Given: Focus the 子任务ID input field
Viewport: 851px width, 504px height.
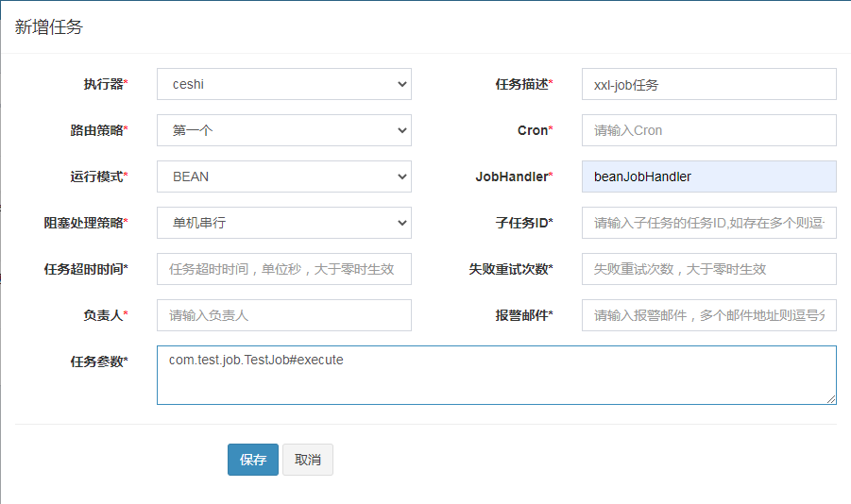Looking at the screenshot, I should (708, 223).
